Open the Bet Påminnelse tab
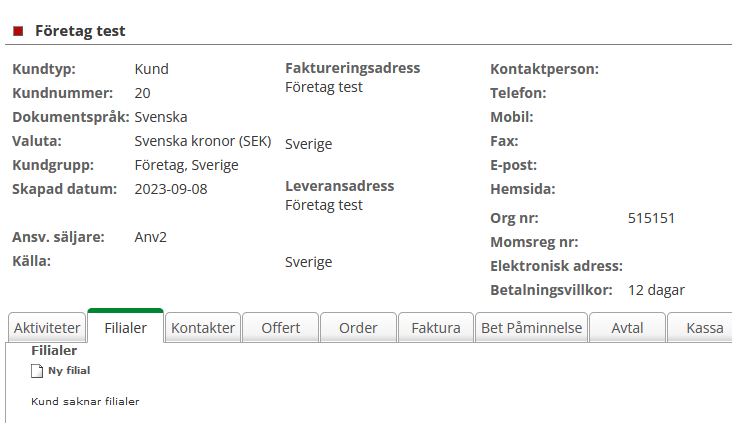The image size is (732, 423). (531, 328)
